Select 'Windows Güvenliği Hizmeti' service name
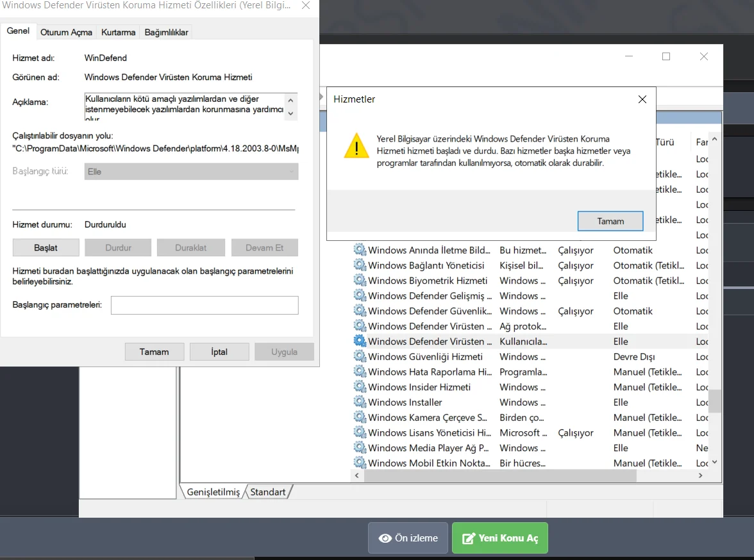This screenshot has width=754, height=560. (x=425, y=357)
